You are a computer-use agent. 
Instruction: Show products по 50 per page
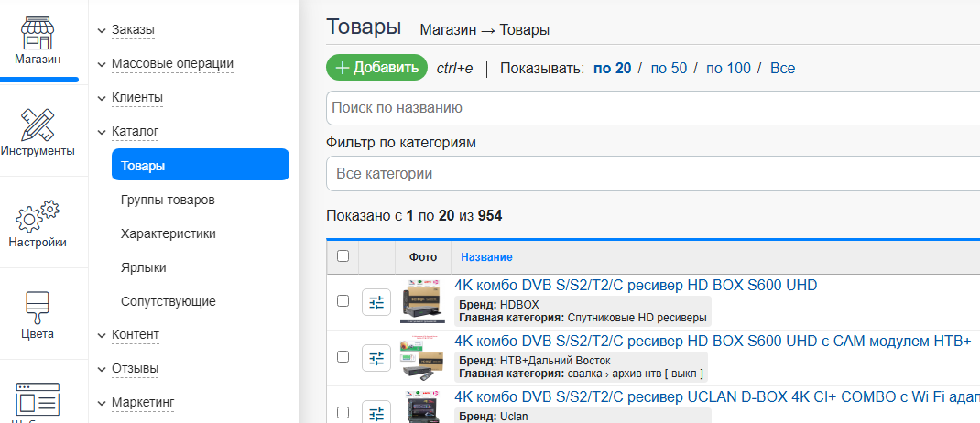click(669, 68)
